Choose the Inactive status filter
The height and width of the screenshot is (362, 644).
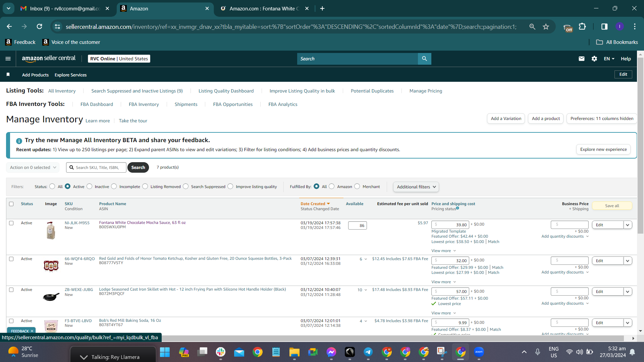point(90,186)
